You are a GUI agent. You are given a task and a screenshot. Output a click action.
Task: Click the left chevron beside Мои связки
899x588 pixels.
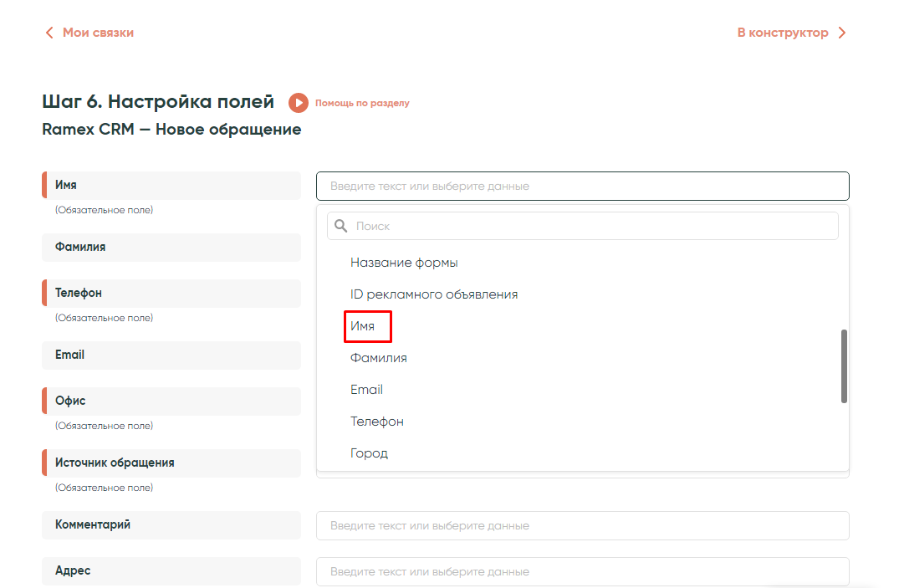tap(49, 33)
